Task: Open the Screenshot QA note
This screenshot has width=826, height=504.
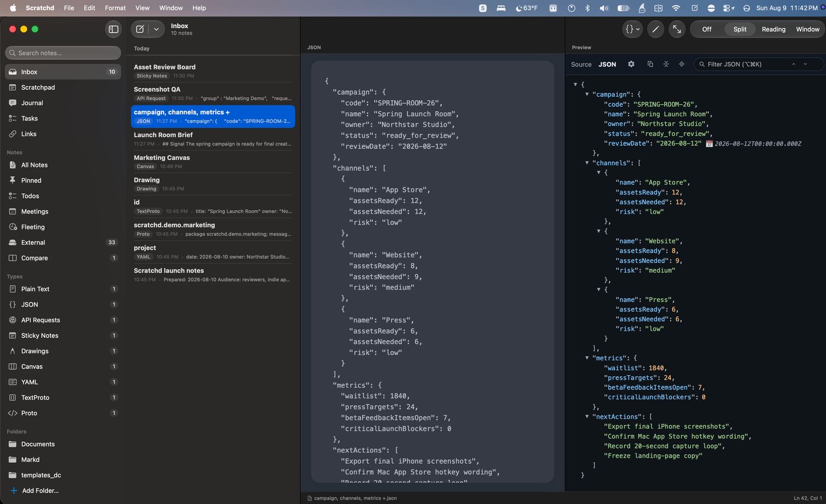Action: [213, 94]
